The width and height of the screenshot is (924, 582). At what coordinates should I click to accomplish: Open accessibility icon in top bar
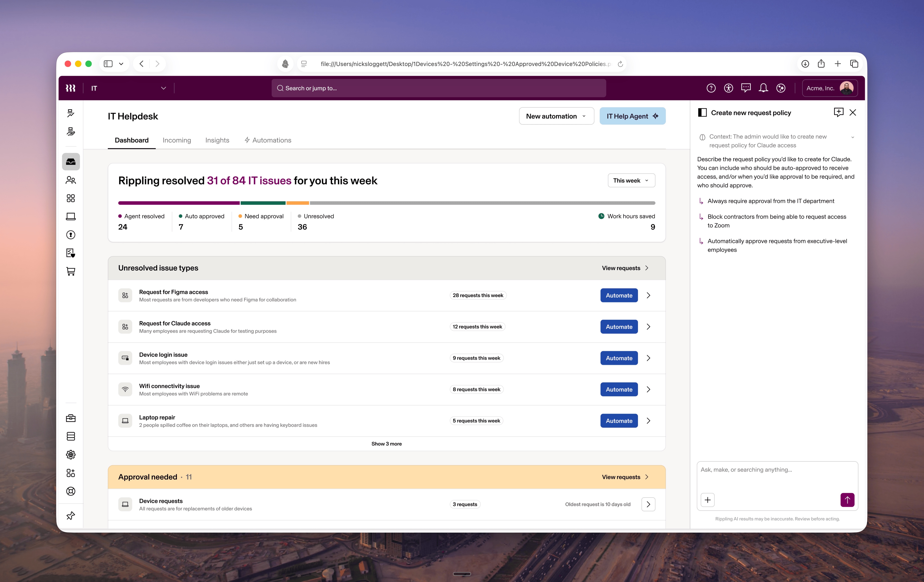coord(728,88)
